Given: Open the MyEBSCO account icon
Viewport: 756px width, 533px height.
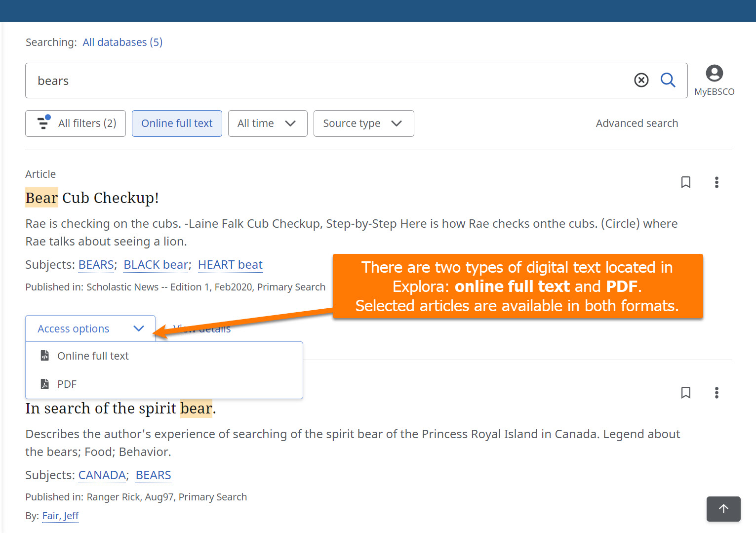Looking at the screenshot, I should pos(714,81).
